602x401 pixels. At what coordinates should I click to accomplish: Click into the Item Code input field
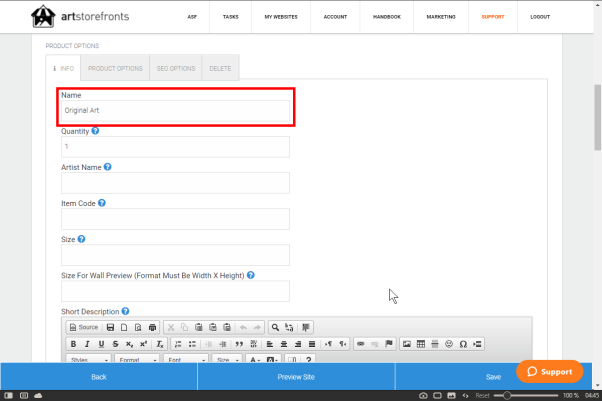(x=175, y=219)
